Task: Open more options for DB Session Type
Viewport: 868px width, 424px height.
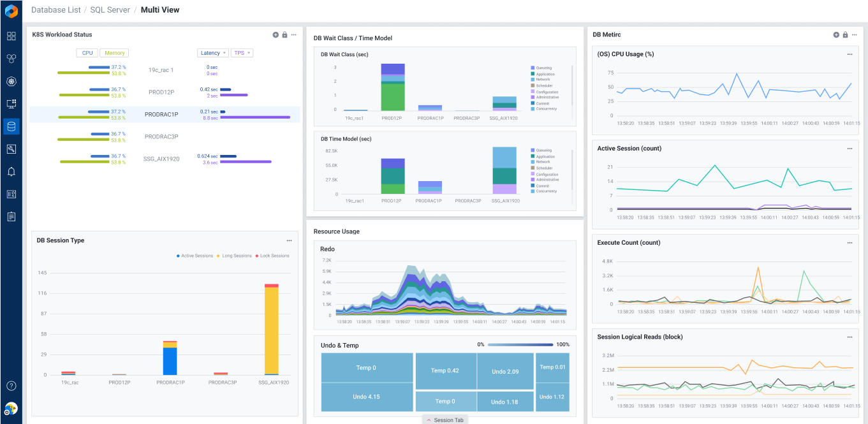Action: coord(289,240)
